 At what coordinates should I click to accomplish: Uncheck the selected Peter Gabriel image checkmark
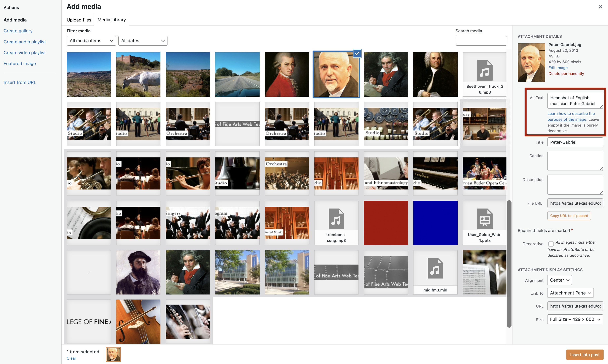point(357,53)
